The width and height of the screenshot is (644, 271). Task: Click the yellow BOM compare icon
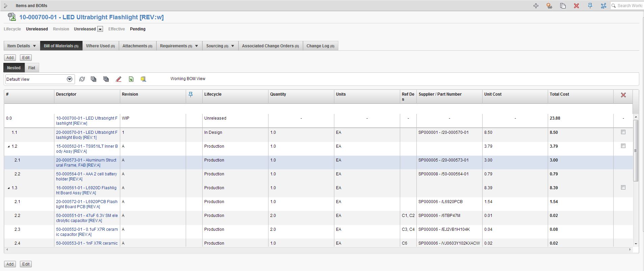click(x=143, y=79)
